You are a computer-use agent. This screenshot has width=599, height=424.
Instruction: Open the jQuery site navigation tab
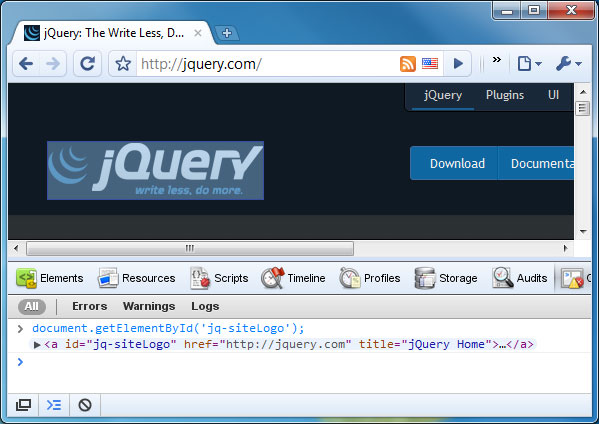[x=443, y=95]
